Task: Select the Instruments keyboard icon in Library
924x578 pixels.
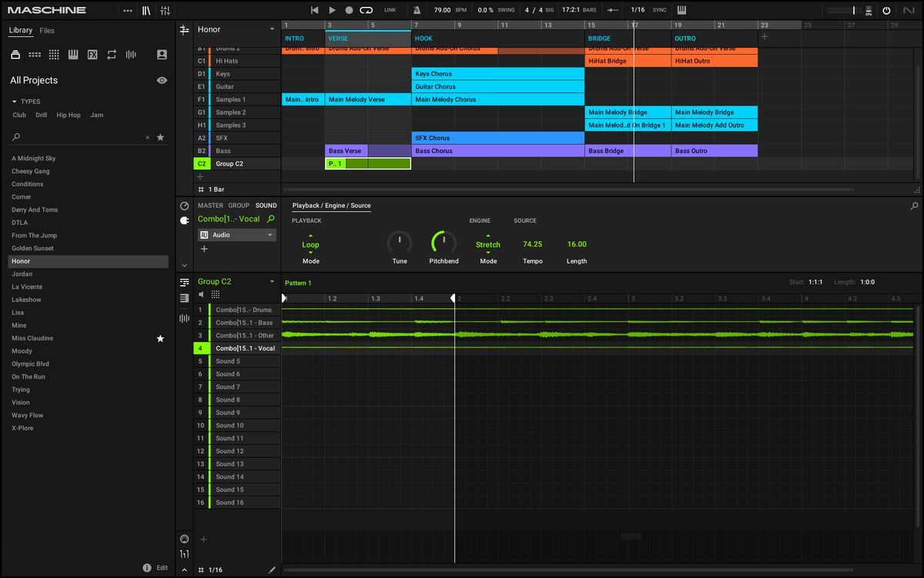Action: pyautogui.click(x=73, y=55)
